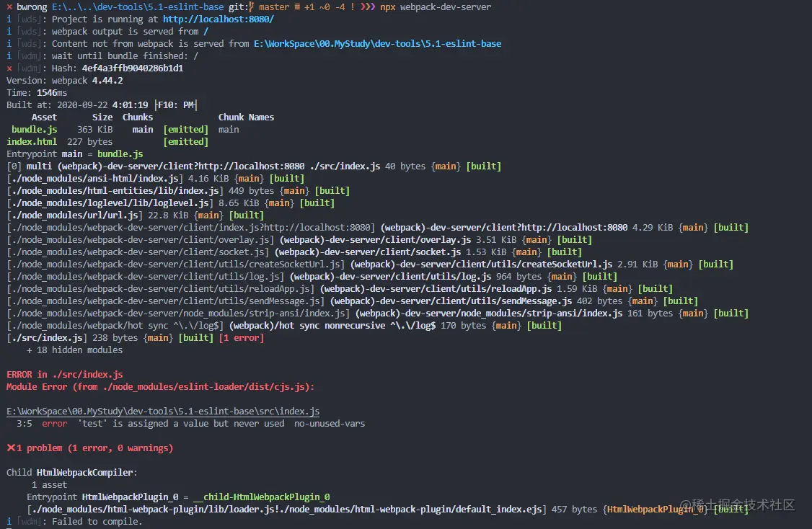Viewport: 812px width, 529px height.
Task: Click the url/url.js module line
Action: (135, 215)
